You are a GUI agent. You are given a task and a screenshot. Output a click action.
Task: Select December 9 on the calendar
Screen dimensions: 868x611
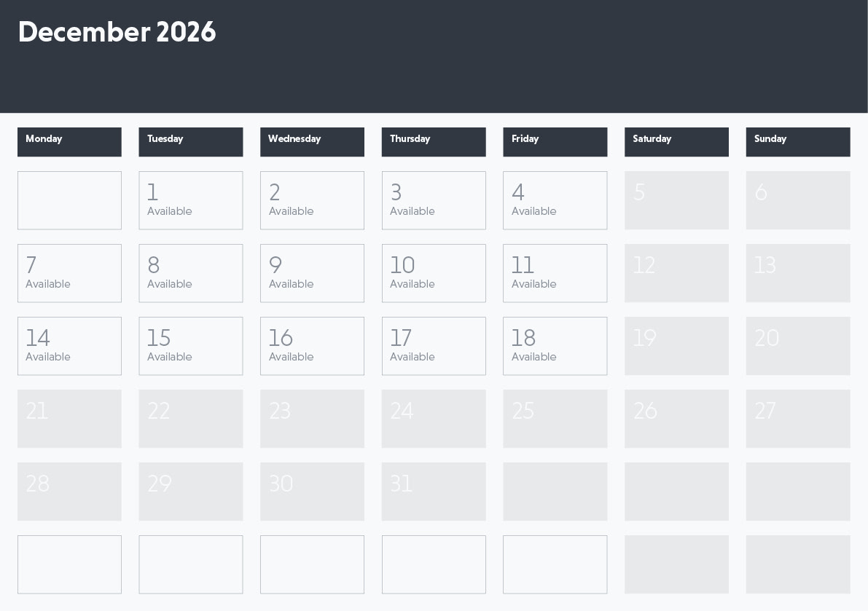tap(312, 273)
